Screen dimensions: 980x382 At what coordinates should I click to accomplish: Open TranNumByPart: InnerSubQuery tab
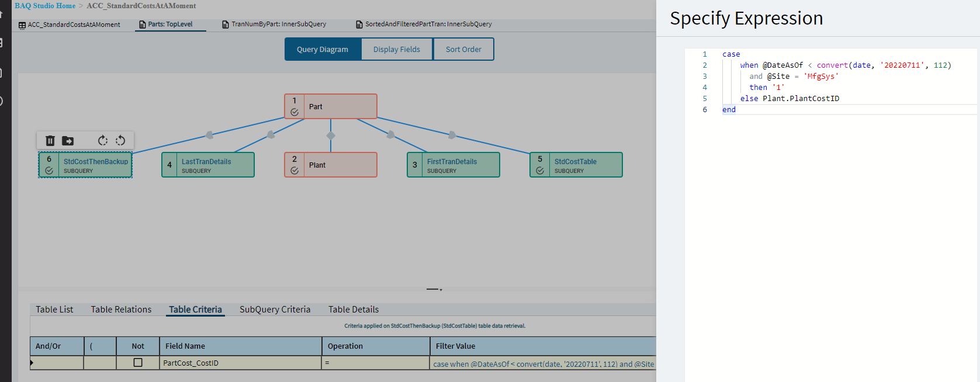tap(274, 25)
